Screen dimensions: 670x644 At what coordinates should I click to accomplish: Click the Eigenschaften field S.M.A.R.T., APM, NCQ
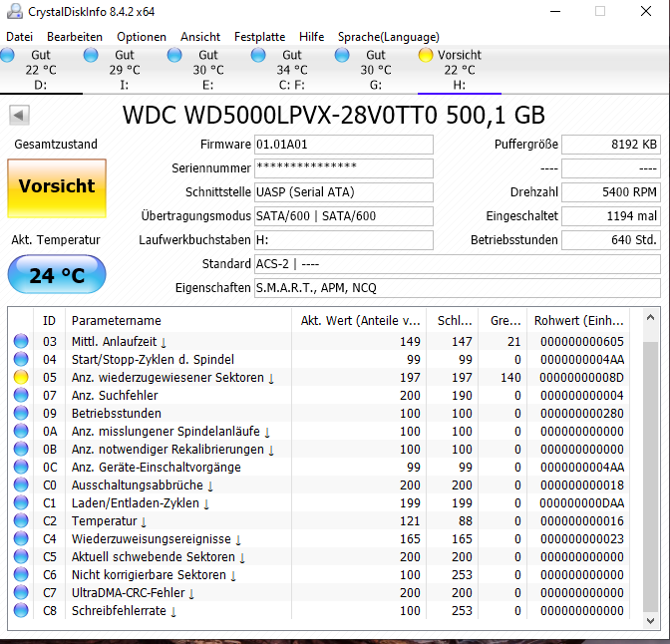[458, 288]
